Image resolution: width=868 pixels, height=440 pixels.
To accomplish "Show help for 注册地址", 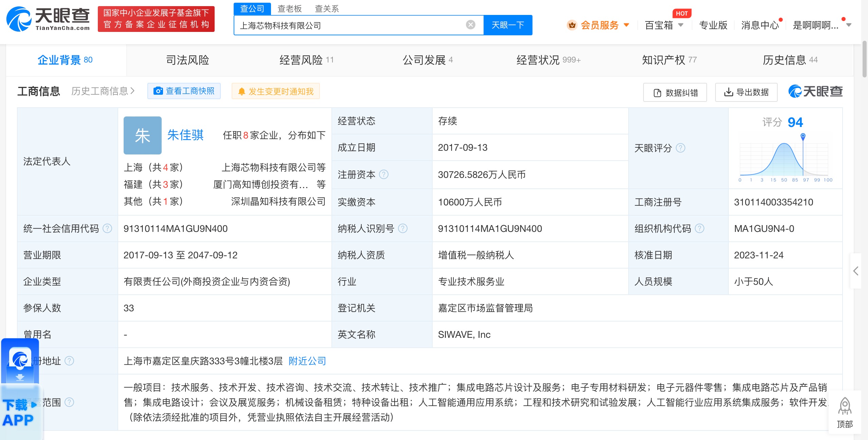I will pyautogui.click(x=69, y=361).
